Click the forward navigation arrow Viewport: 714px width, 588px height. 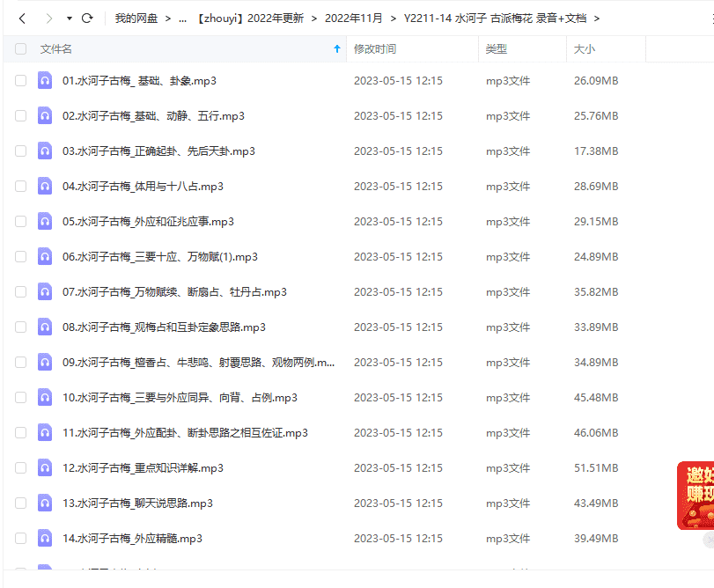[x=48, y=18]
